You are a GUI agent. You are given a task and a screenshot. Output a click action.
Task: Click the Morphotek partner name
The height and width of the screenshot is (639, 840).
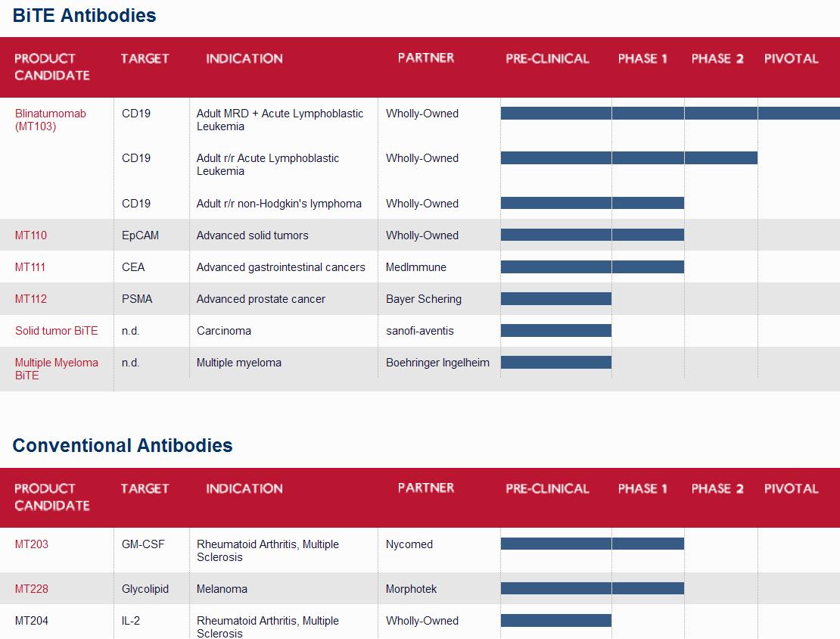(x=412, y=589)
